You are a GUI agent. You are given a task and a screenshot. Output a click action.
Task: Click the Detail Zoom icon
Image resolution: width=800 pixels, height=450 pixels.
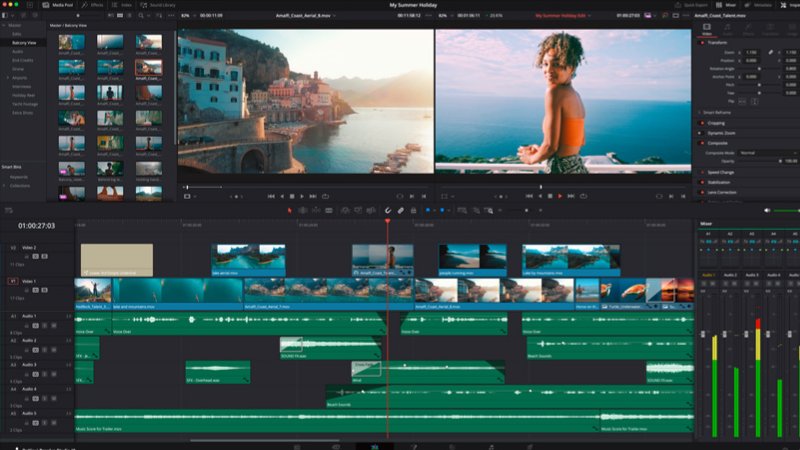tap(476, 210)
